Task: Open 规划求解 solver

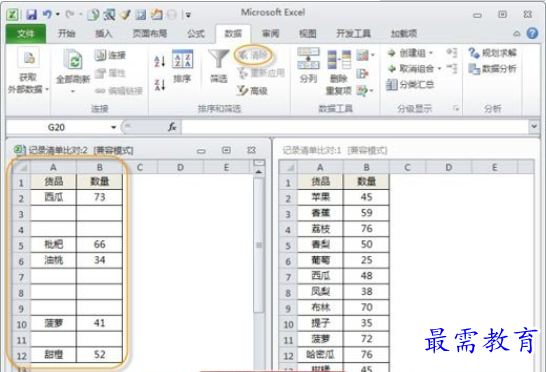Action: [492, 53]
